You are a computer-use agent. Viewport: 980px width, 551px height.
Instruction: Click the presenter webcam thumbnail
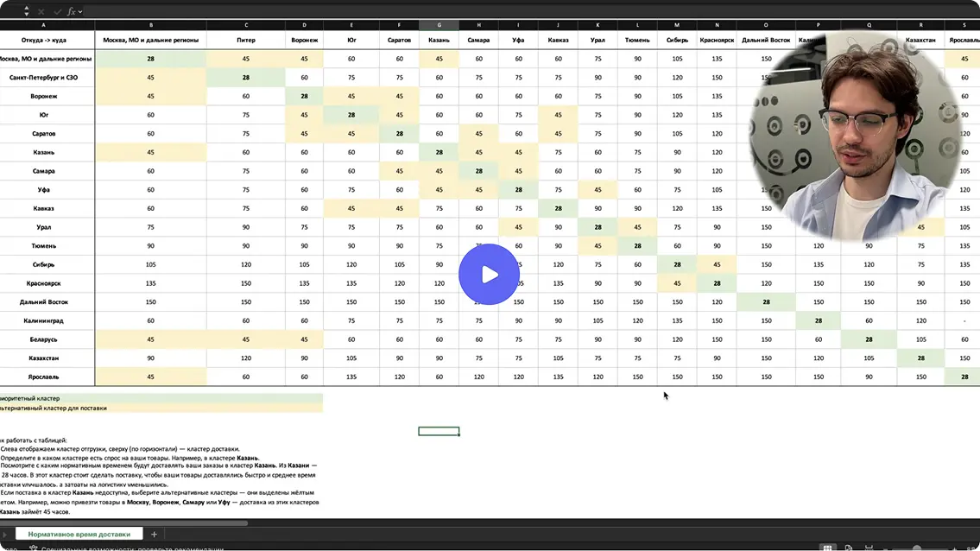click(857, 137)
